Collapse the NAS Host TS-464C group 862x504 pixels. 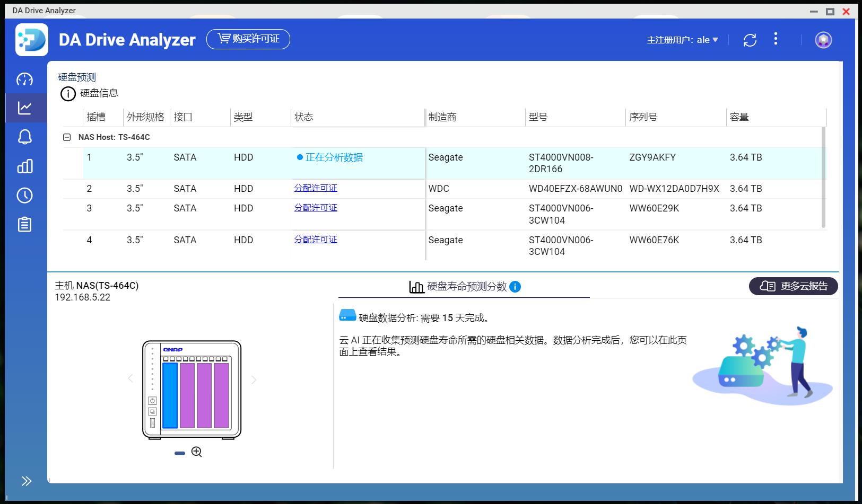(x=68, y=137)
